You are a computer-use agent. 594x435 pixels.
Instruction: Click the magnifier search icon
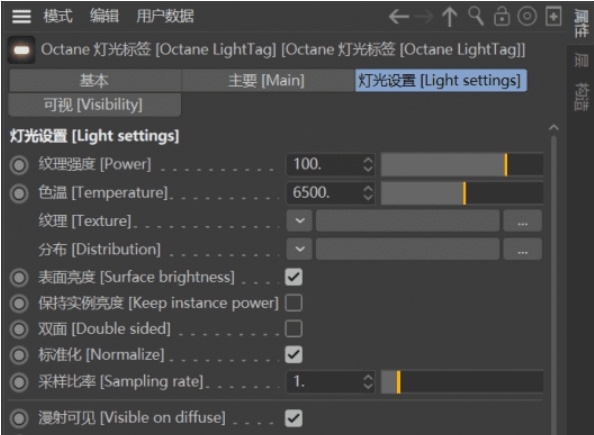point(476,16)
